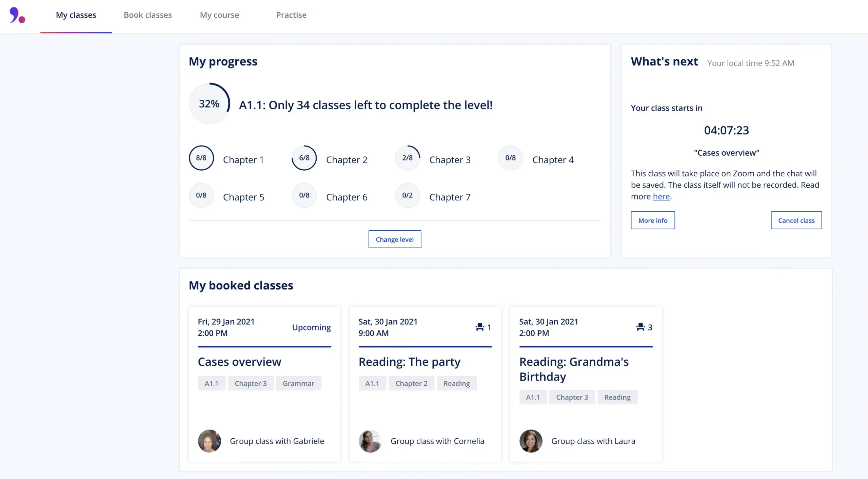Click Laura's teacher avatar
The image size is (868, 479).
tap(531, 441)
